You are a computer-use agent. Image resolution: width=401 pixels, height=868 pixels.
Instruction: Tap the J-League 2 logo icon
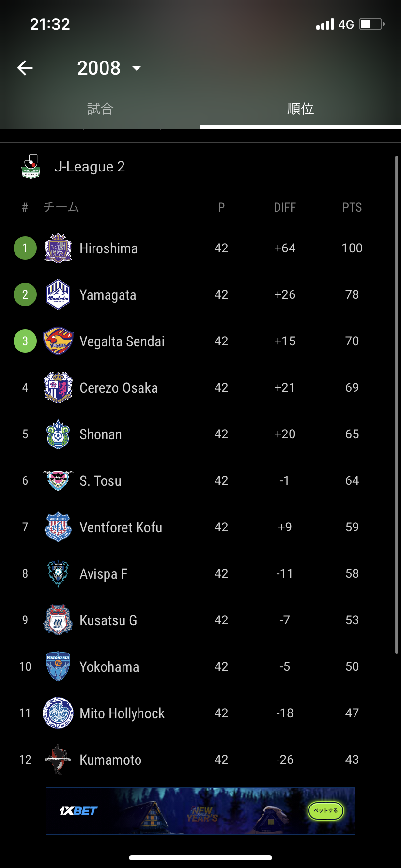[31, 167]
